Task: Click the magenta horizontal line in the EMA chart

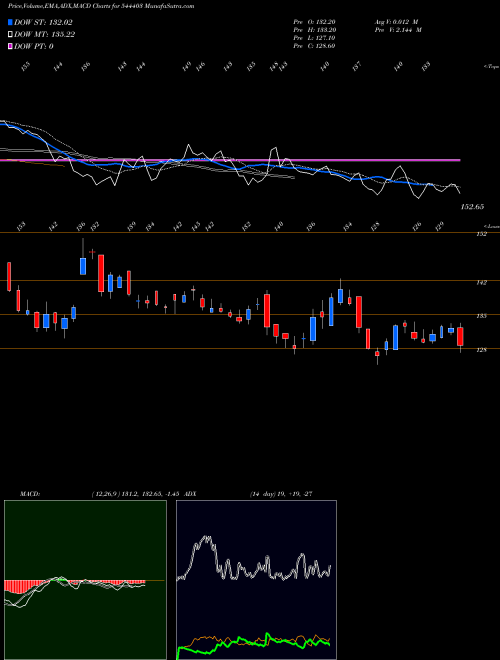Action: [230, 160]
